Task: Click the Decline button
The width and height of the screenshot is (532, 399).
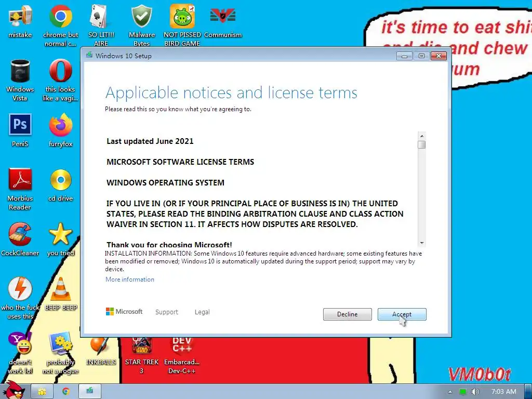Action: click(347, 314)
